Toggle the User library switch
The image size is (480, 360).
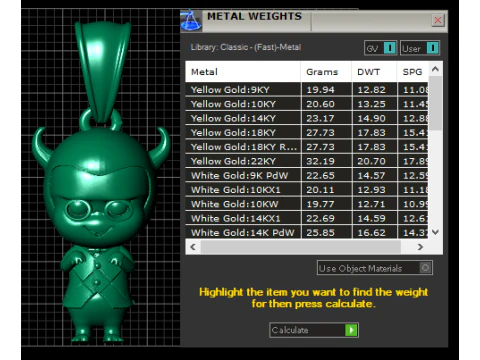432,48
